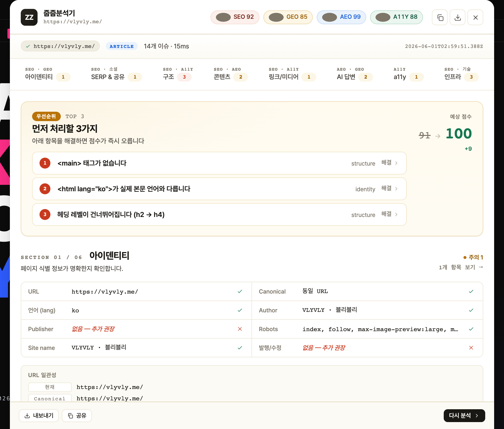Viewport: 504px width, 429px height.
Task: Click the predicted score 100
Action: pyautogui.click(x=459, y=134)
